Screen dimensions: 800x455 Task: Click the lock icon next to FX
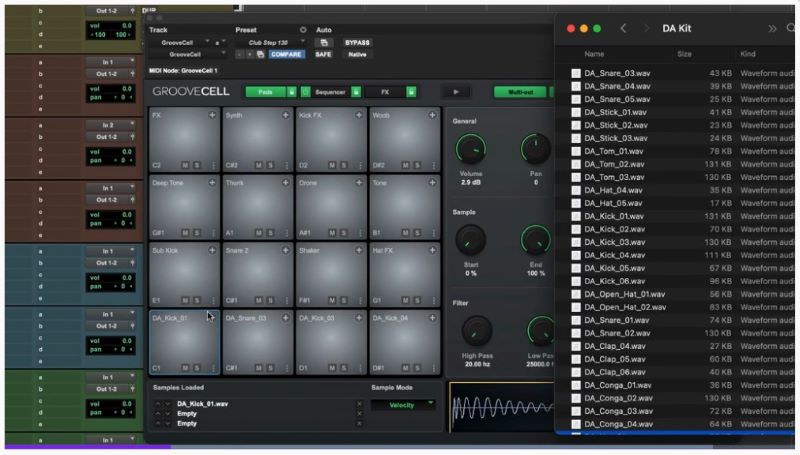(411, 92)
